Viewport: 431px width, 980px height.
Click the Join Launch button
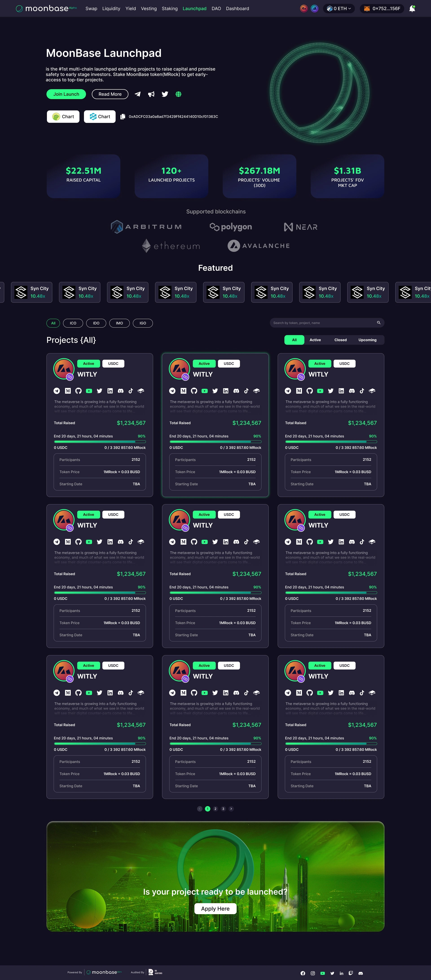click(66, 94)
